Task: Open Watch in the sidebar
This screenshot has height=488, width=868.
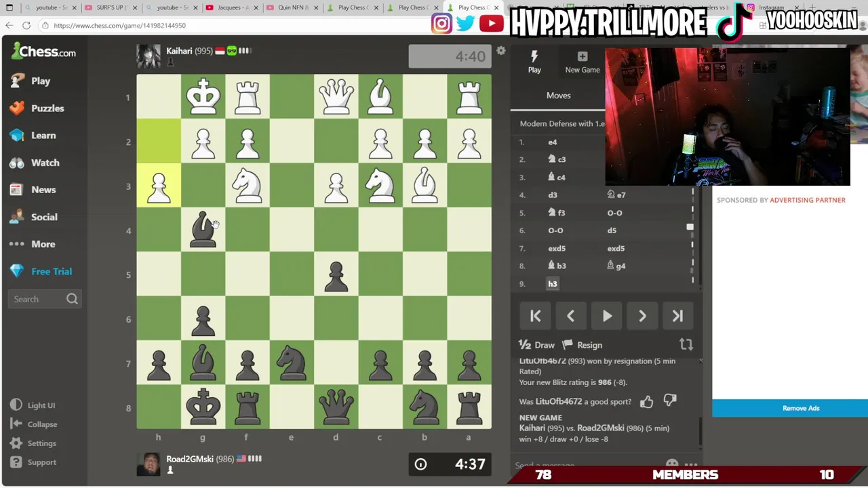Action: click(x=35, y=163)
